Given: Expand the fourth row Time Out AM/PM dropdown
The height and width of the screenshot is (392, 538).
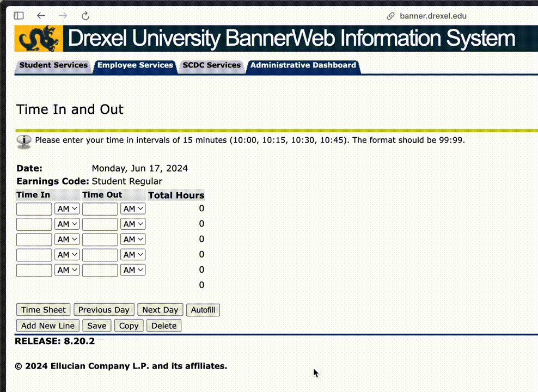Looking at the screenshot, I should [133, 255].
